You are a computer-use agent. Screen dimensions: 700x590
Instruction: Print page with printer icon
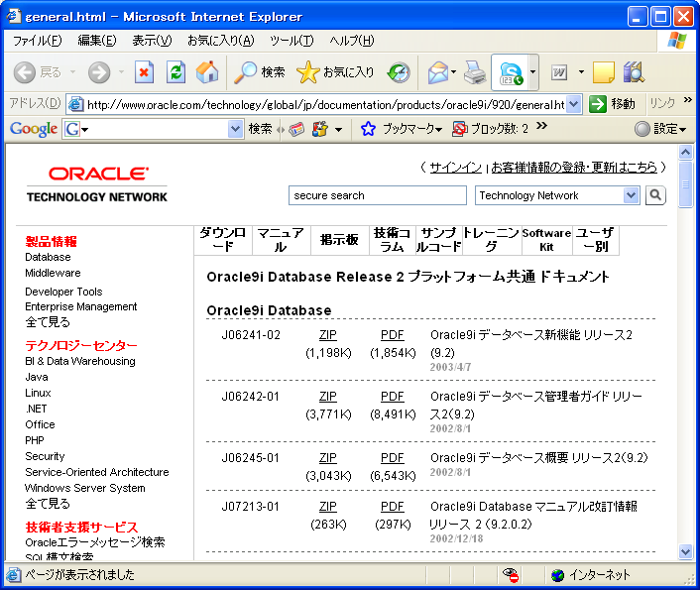tap(475, 72)
